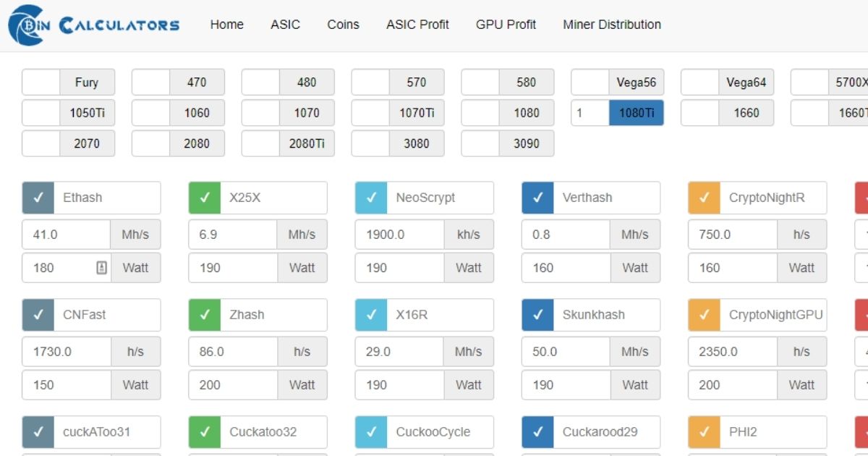Open the Miner Distribution page
This screenshot has width=868, height=456.
tap(612, 25)
